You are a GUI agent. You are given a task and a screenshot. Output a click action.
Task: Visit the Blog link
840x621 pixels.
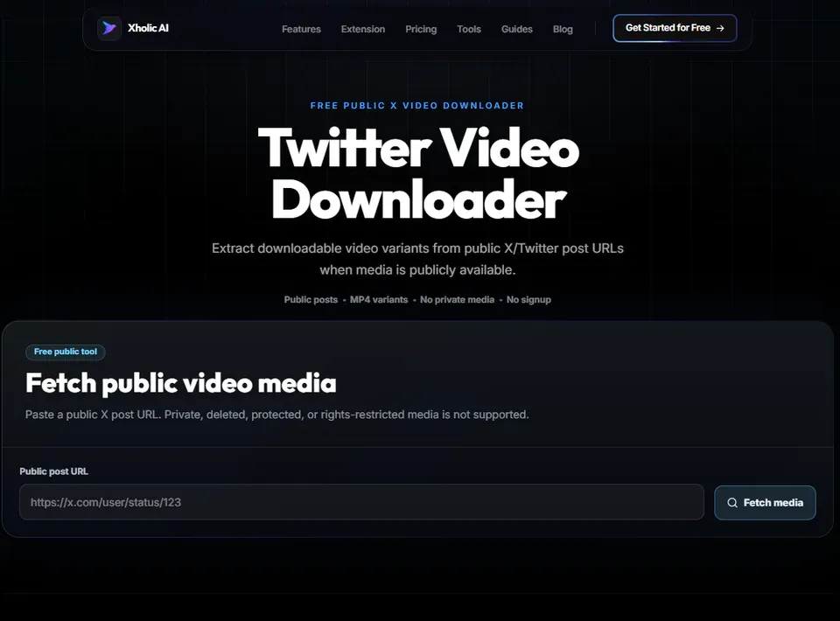[x=563, y=29]
